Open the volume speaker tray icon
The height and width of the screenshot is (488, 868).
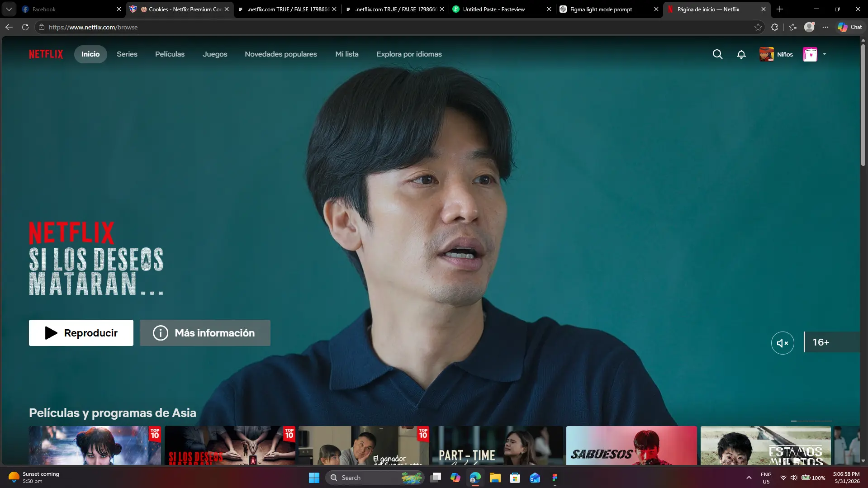coord(793,478)
